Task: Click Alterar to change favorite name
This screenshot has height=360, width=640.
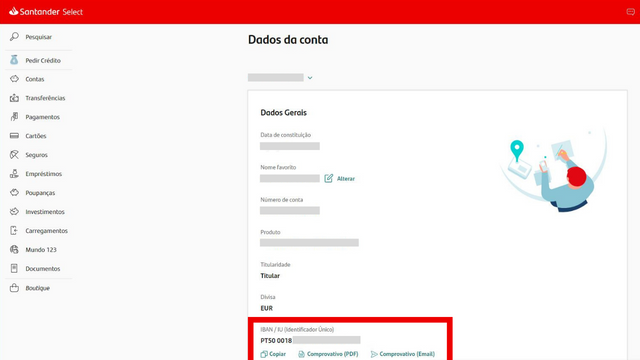Action: [x=346, y=179]
